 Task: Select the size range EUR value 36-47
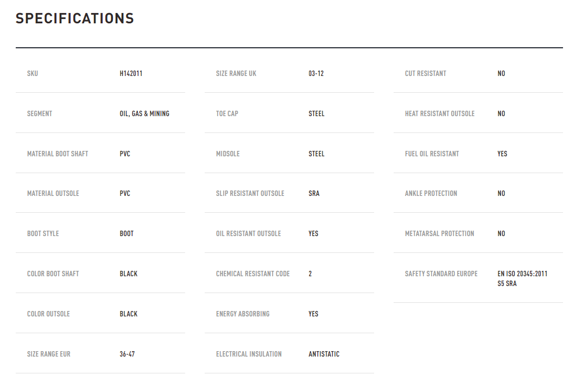[x=127, y=354]
